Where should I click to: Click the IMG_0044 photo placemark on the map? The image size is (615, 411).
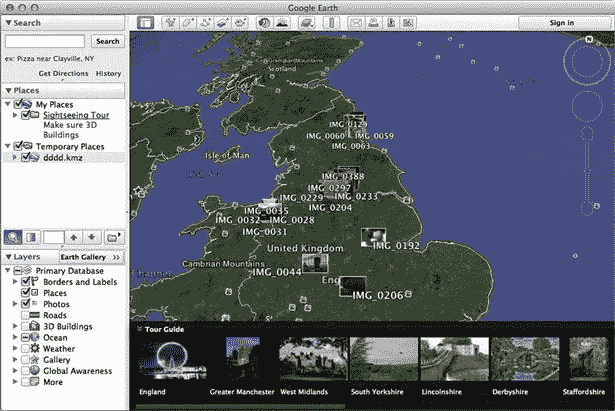tap(315, 264)
